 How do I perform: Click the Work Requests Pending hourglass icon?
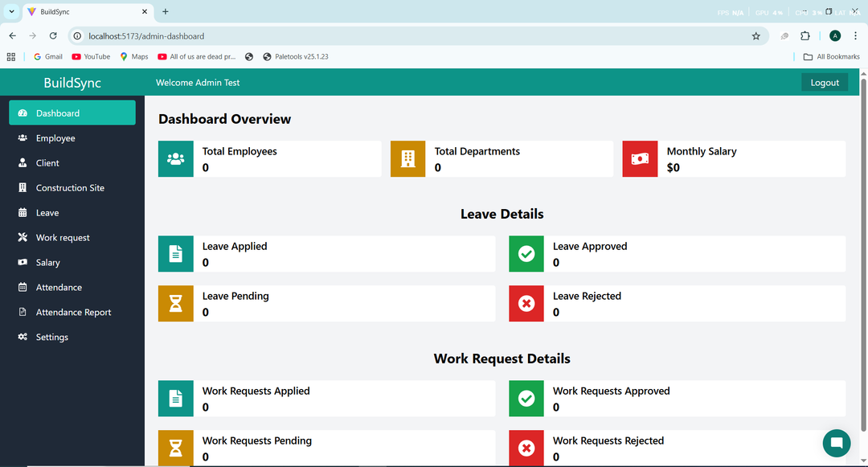pyautogui.click(x=175, y=449)
